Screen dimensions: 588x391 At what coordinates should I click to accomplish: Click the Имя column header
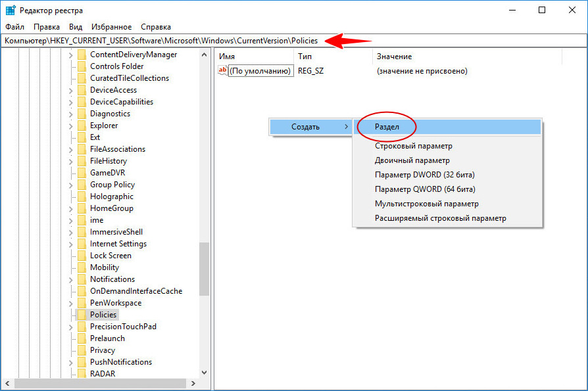(x=253, y=57)
